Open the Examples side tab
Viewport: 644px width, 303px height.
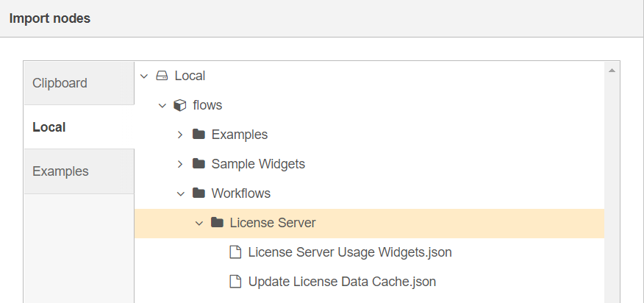79,171
